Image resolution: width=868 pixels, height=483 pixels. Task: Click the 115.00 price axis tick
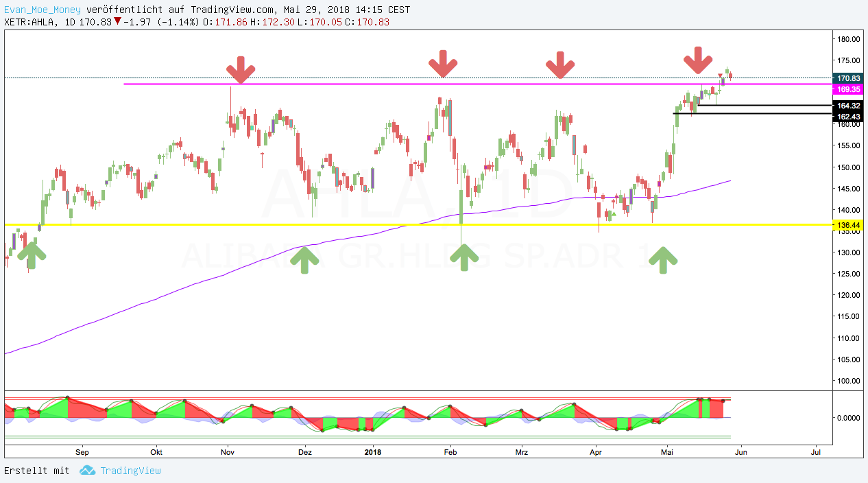coord(849,316)
